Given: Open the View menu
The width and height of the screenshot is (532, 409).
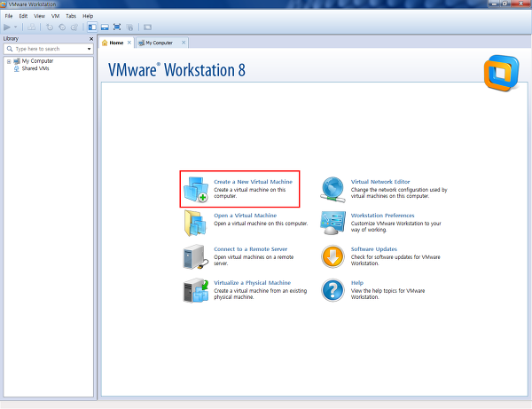Looking at the screenshot, I should tap(39, 16).
